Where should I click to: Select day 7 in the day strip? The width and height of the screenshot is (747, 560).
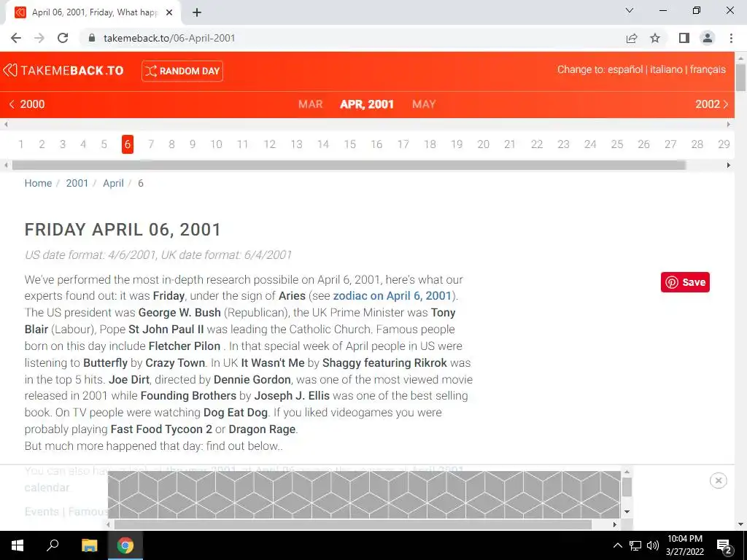[151, 144]
